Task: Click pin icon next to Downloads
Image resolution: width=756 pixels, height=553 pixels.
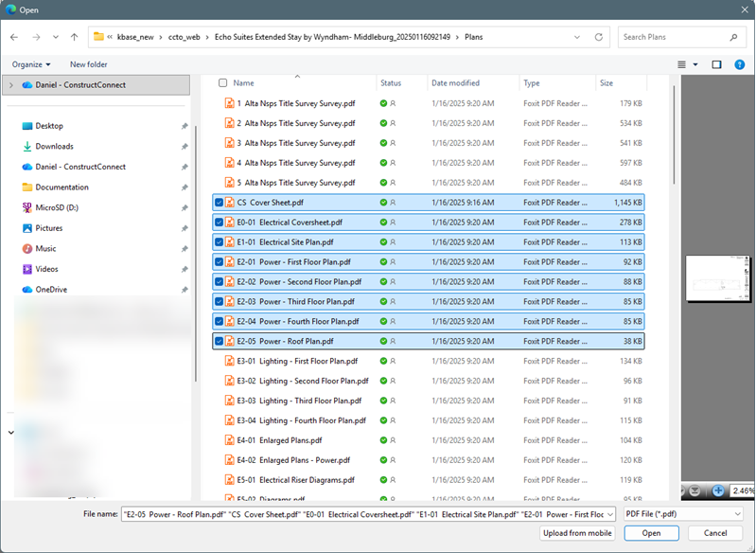Action: point(185,147)
